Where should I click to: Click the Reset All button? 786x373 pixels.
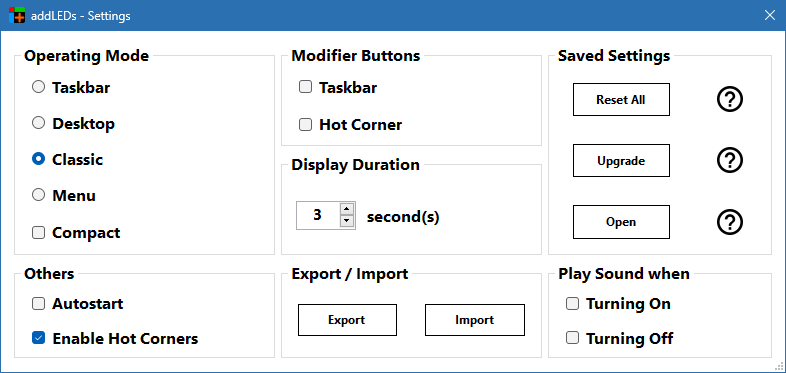621,99
